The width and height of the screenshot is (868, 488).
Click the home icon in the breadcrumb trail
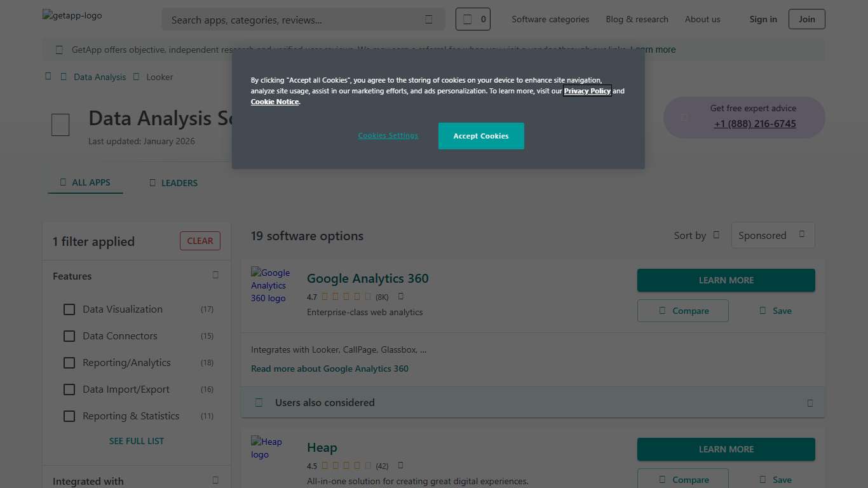pos(48,76)
